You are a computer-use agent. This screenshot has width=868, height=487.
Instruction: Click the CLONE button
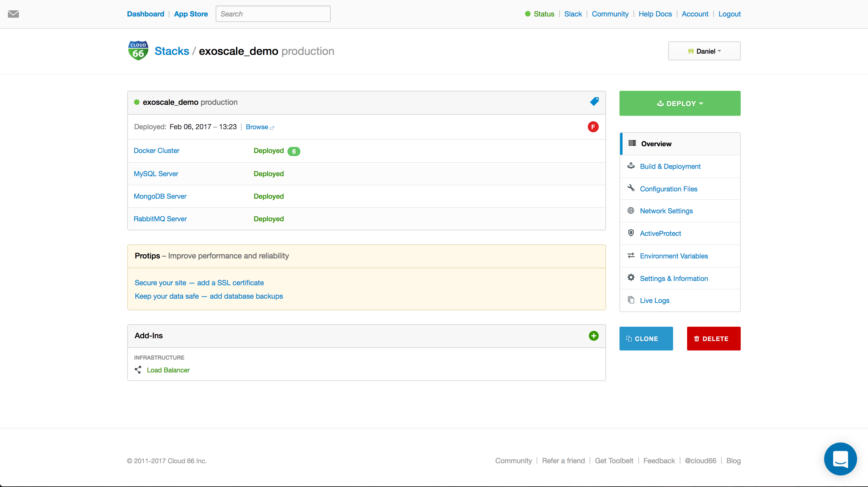coord(646,338)
